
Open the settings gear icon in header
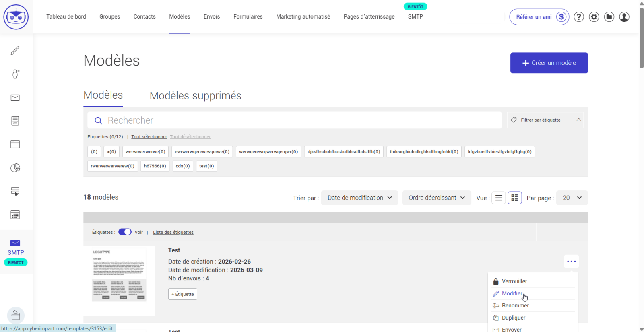594,17
